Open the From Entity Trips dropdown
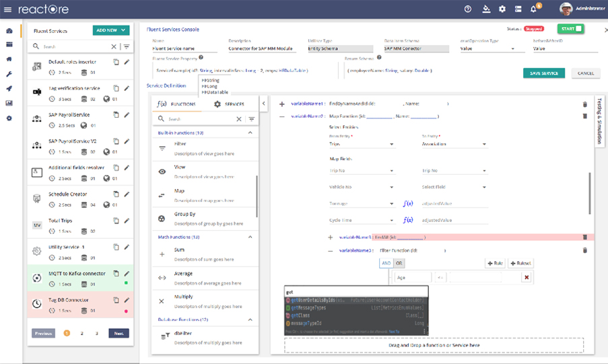 [x=362, y=144]
